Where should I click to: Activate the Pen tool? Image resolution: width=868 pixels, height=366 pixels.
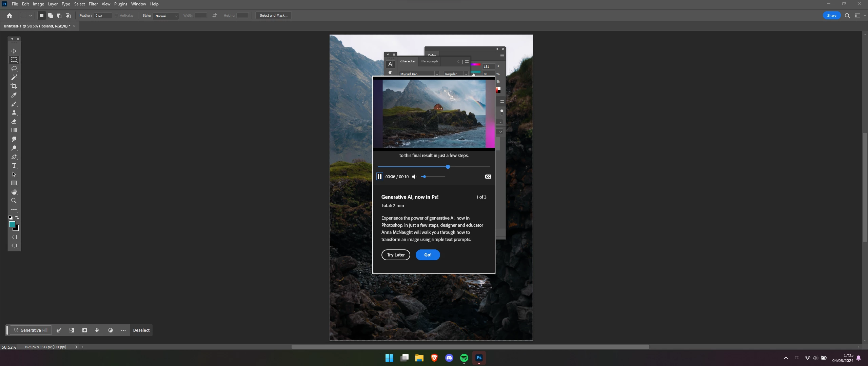click(14, 157)
